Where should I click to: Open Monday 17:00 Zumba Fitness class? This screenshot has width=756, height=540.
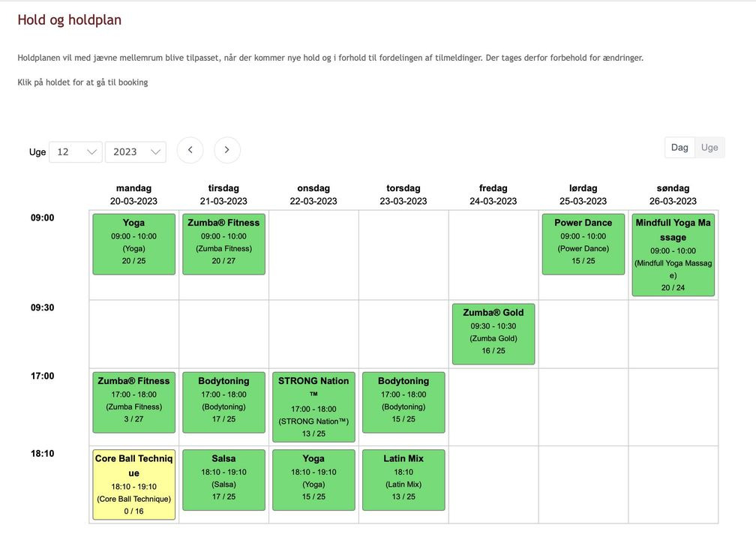pyautogui.click(x=133, y=402)
